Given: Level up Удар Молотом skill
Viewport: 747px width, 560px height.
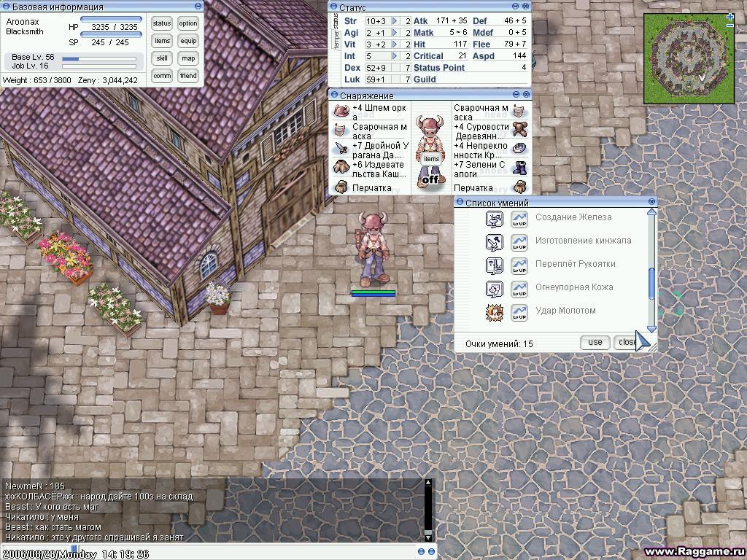Looking at the screenshot, I should click(519, 313).
